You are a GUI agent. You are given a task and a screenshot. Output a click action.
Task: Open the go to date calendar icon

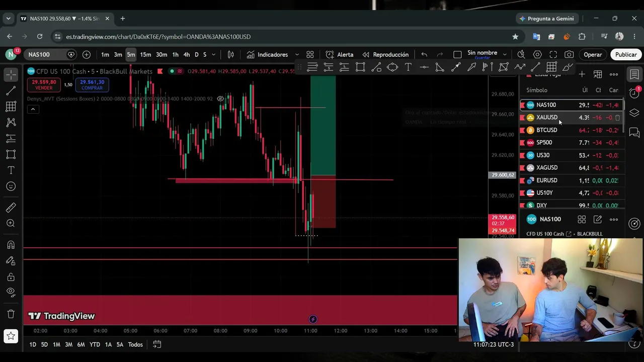157,344
